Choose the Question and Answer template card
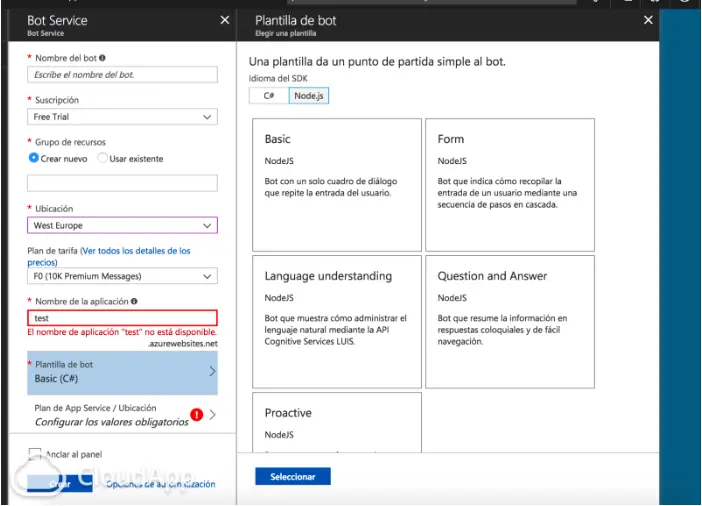Image resolution: width=702 pixels, height=506 pixels. click(x=510, y=322)
